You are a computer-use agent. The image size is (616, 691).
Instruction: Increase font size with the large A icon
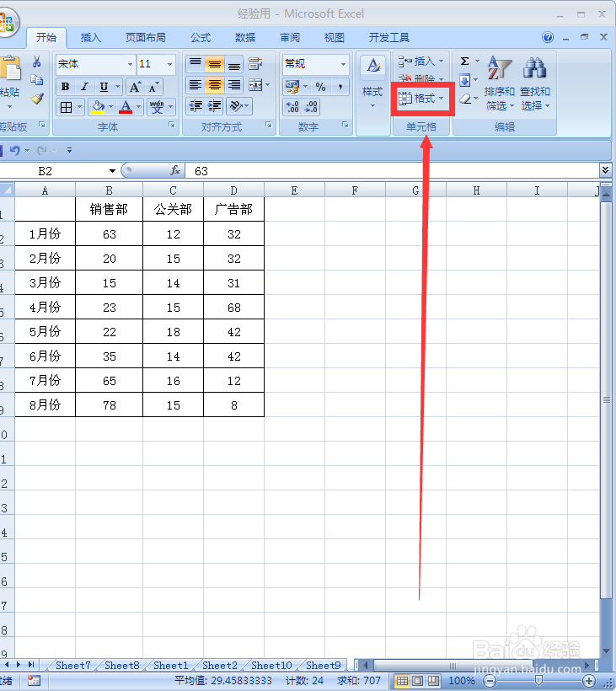(135, 87)
